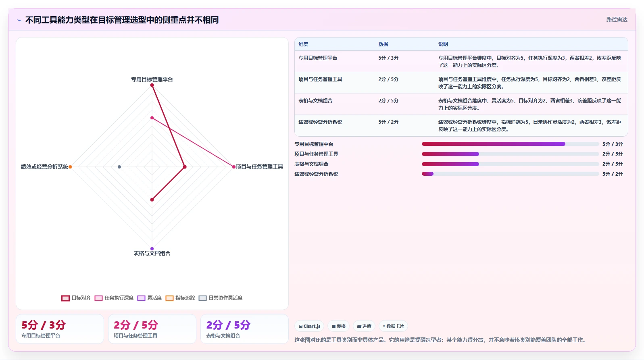Toggle the 任务执行深度 legend series

[114, 298]
